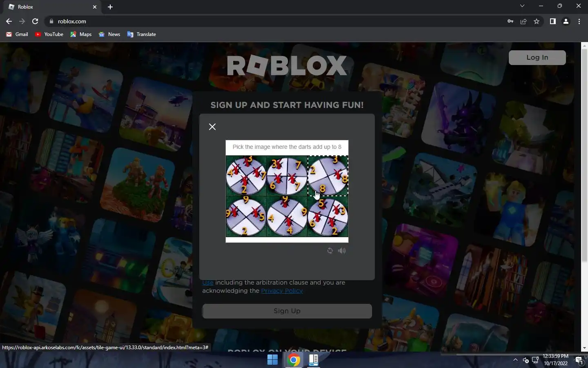The image size is (588, 368).
Task: Click the Roblox logo
Action: 287,66
